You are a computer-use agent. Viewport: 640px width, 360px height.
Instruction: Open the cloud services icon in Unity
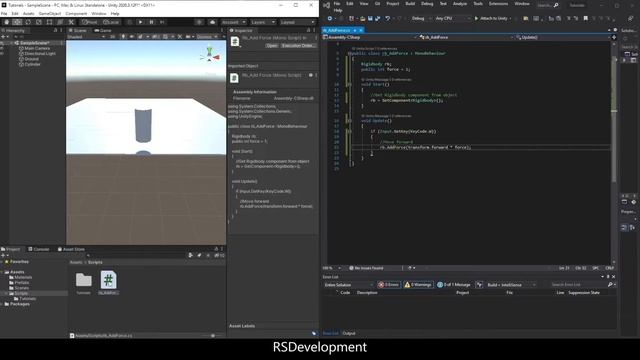pos(212,22)
